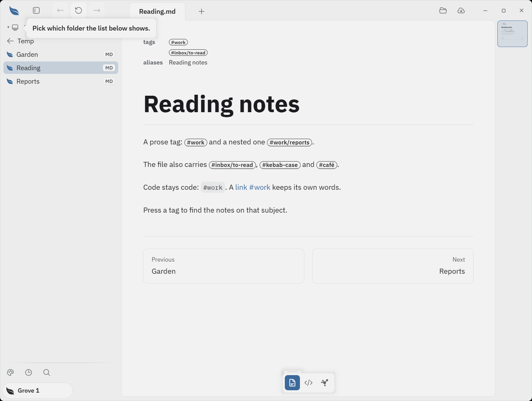Click the #kebab-case tag

(280, 165)
